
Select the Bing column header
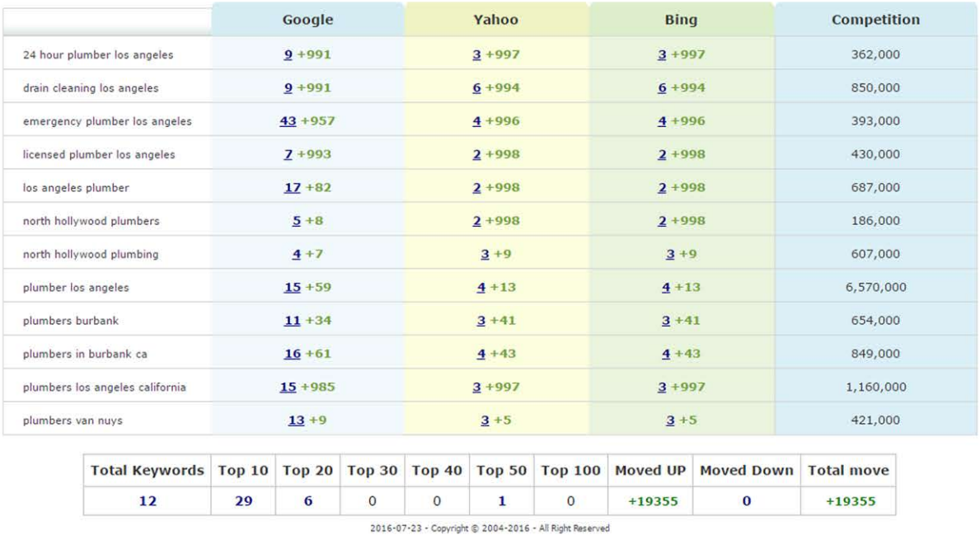[682, 20]
